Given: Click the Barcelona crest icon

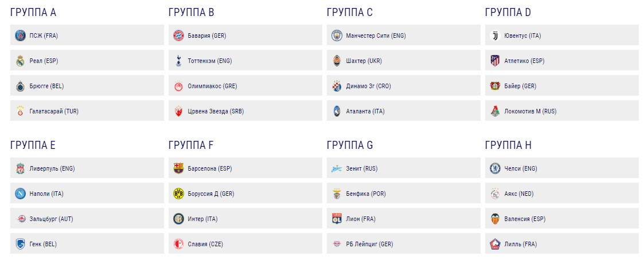Looking at the screenshot, I should pos(178,168).
